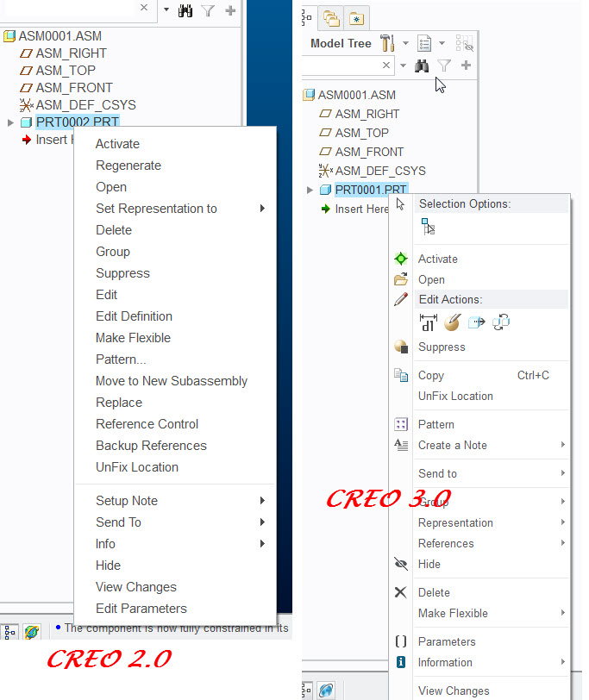Open Send To submenu arrow in Creo 2.0
Viewport: 589px width, 700px height.
pos(262,522)
